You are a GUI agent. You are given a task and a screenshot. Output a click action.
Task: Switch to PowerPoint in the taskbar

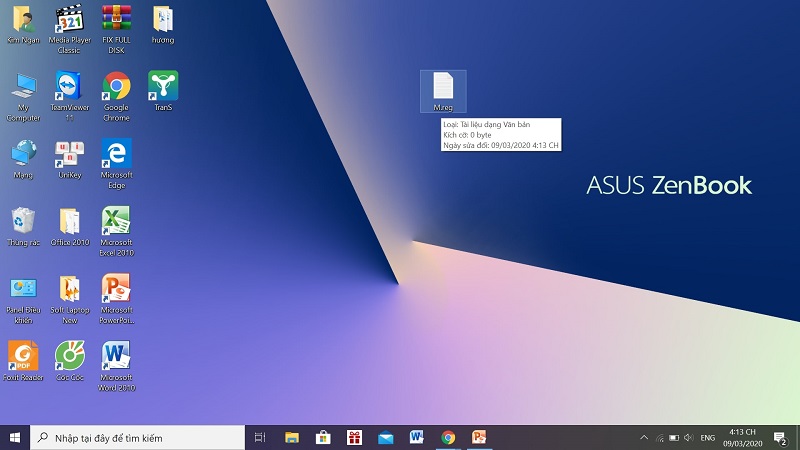(x=479, y=437)
